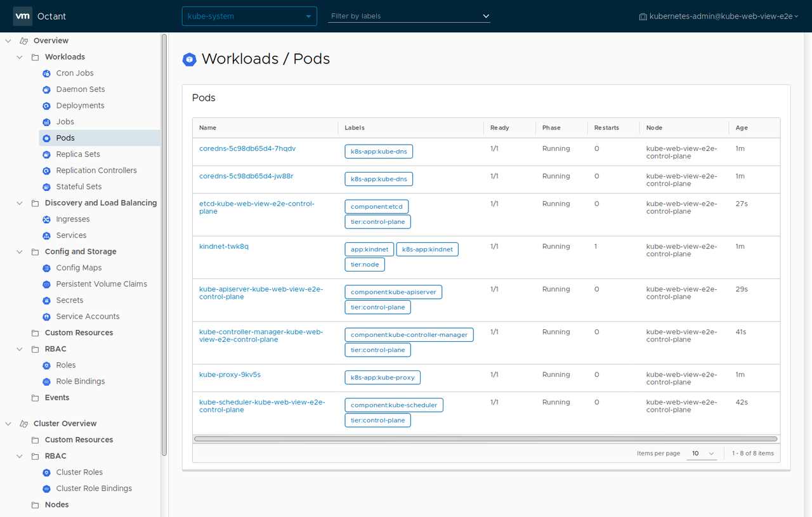
Task: Open Daemon Sets via its sidebar icon
Action: pos(46,89)
